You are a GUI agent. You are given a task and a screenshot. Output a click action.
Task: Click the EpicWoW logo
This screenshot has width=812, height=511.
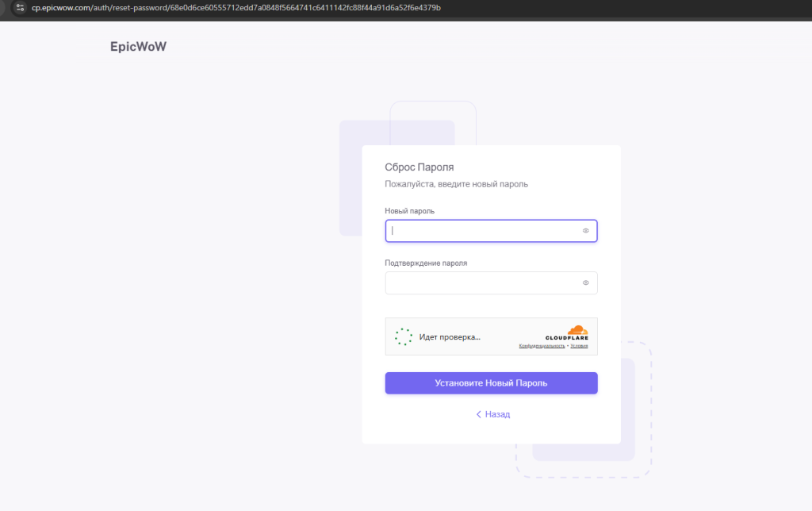tap(138, 47)
